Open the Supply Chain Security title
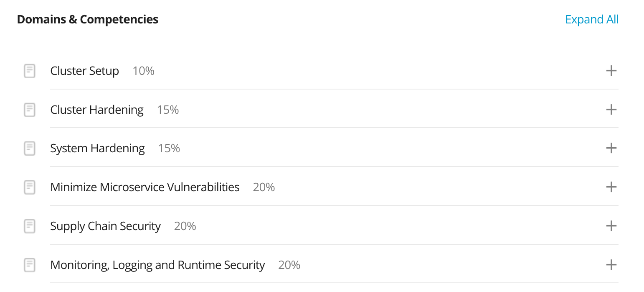644x292 pixels. tap(105, 226)
